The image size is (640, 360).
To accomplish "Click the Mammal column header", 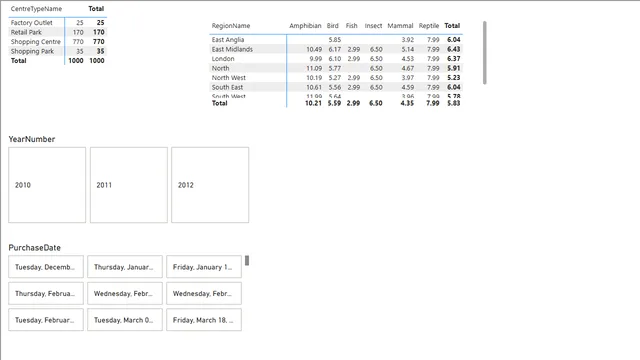I will (400, 26).
